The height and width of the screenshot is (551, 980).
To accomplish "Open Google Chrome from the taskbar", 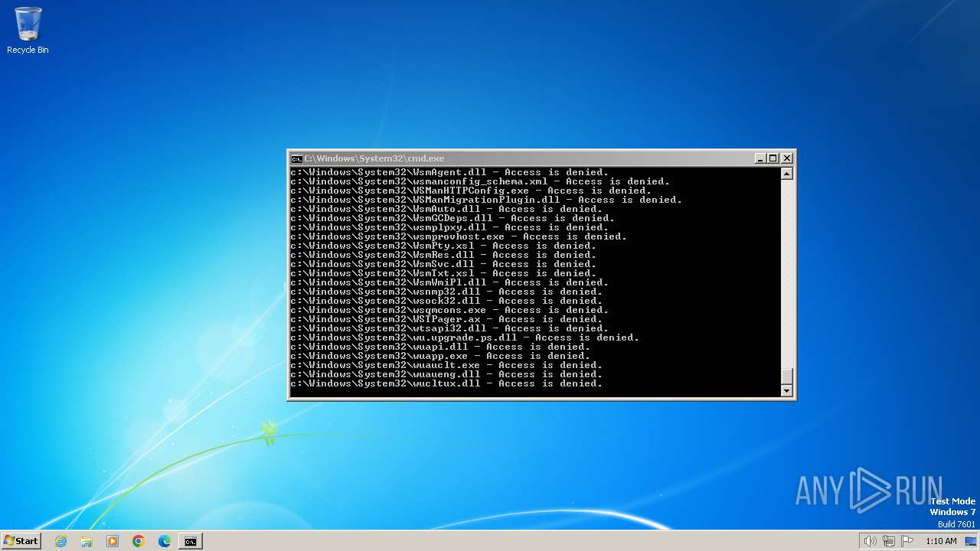I will 139,541.
